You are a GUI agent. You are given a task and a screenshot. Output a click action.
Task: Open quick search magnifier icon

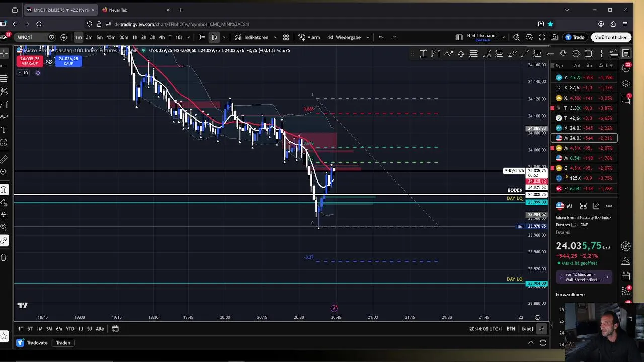[516, 37]
